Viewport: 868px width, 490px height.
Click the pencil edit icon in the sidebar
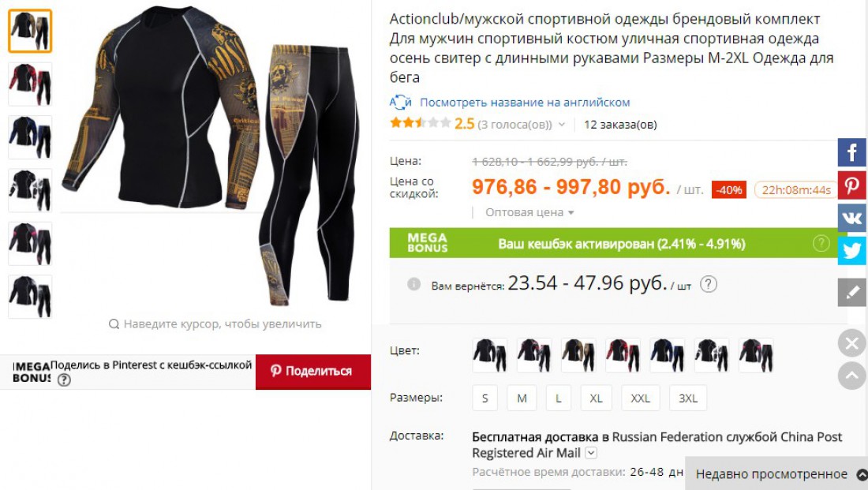point(852,292)
